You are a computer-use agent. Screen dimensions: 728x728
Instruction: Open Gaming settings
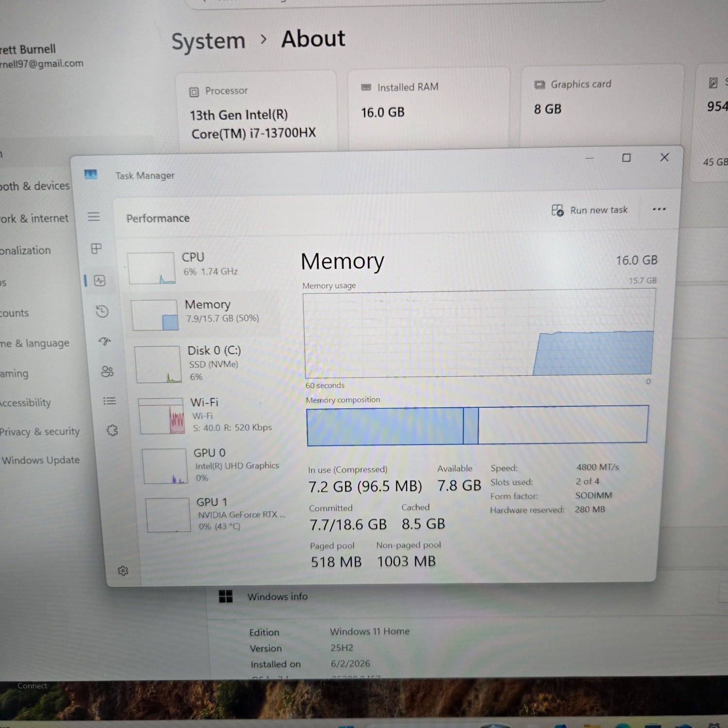(x=14, y=374)
